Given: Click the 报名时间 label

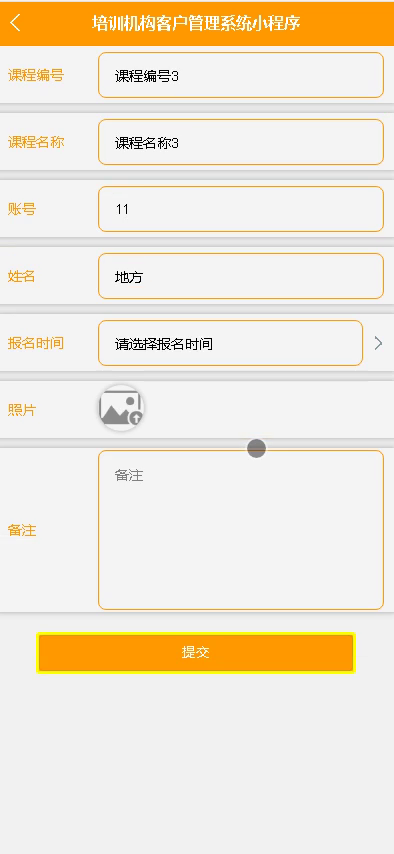Looking at the screenshot, I should pos(36,343).
